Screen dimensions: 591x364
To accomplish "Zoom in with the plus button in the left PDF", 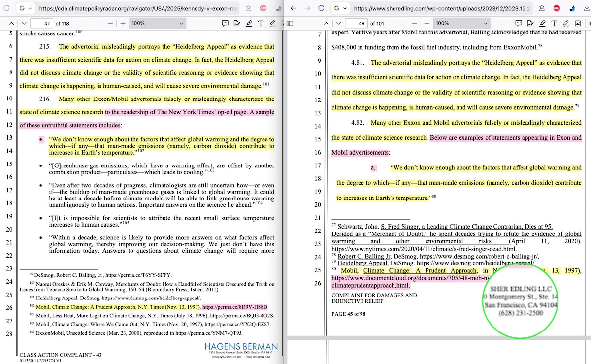I will 123,23.
